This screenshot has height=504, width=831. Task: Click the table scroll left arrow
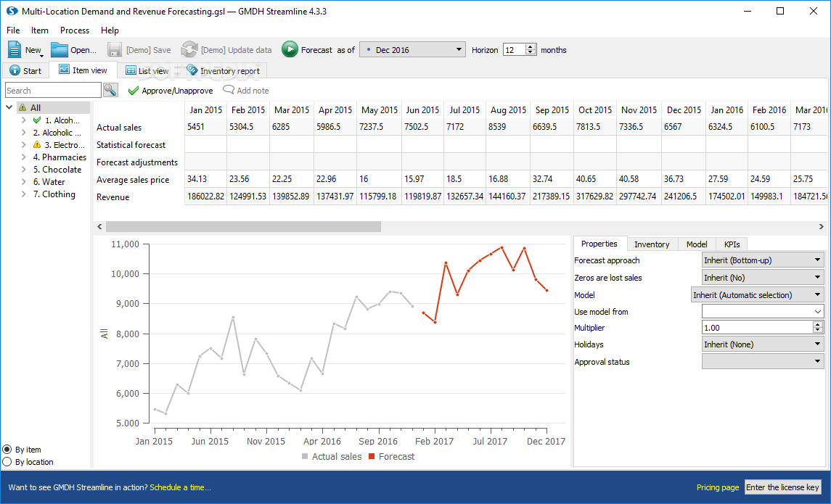pos(99,226)
